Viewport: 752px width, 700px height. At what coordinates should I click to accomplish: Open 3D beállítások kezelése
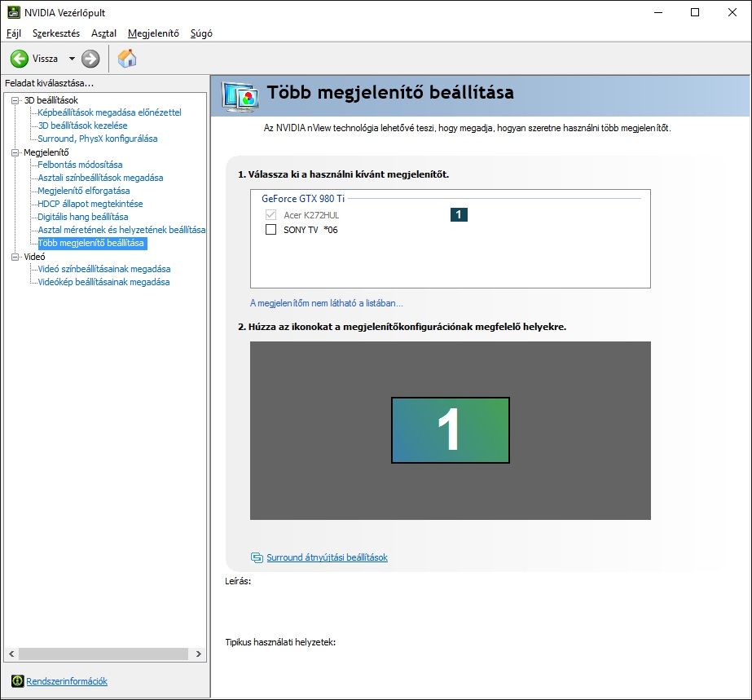pyautogui.click(x=82, y=125)
